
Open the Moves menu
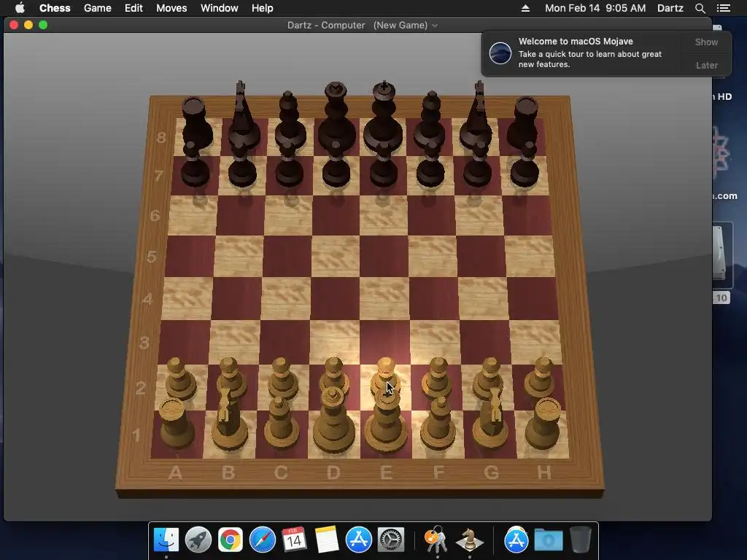click(171, 8)
